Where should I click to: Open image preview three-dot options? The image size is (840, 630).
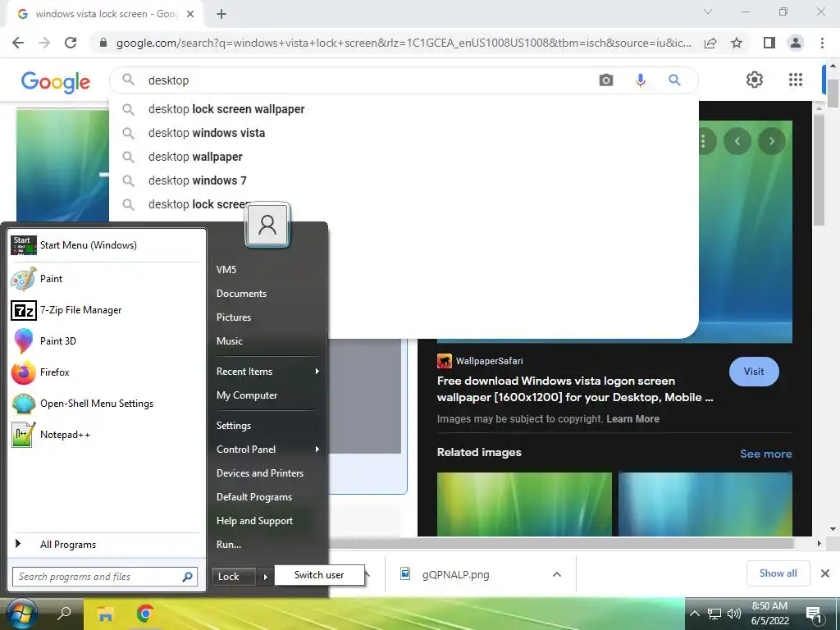point(703,141)
